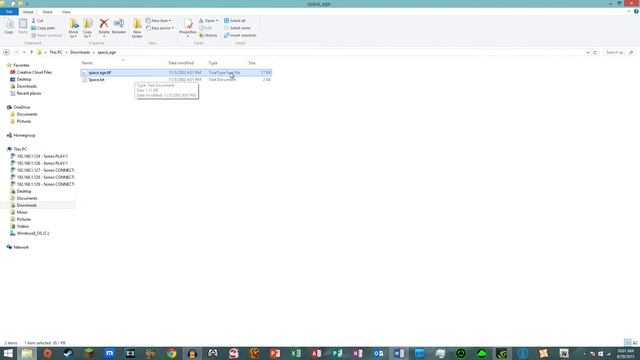Image resolution: width=640 pixels, height=360 pixels.
Task: Sort by the Size column header
Action: click(x=252, y=63)
